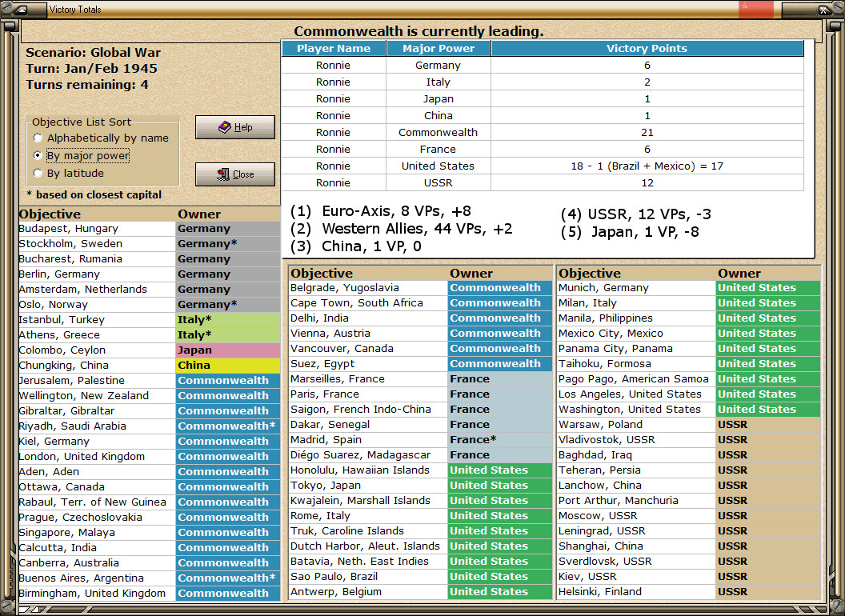Image resolution: width=845 pixels, height=616 pixels.
Task: Click Stockholm, Sweden objective
Action: [97, 243]
